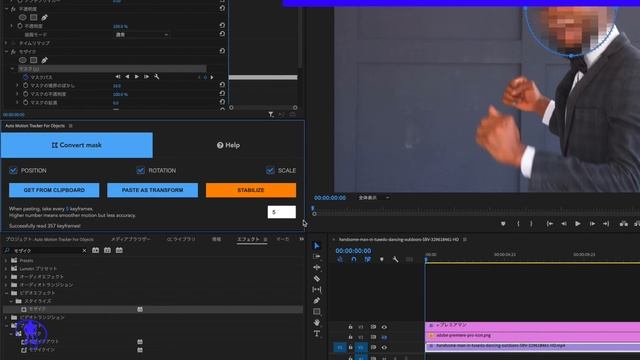640x360 pixels.
Task: Click GET FROM CLIPBOARD button
Action: point(54,190)
